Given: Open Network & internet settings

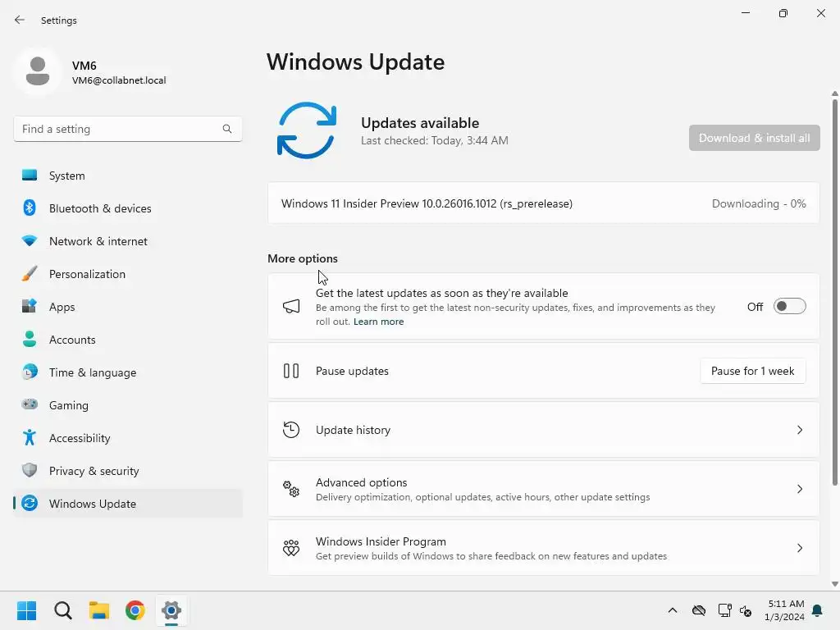Looking at the screenshot, I should pyautogui.click(x=127, y=240).
